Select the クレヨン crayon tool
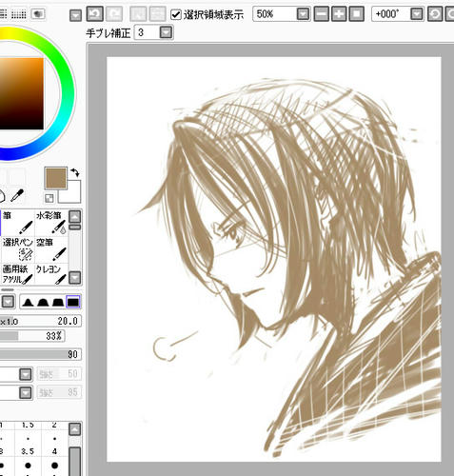This screenshot has height=476, width=454. tap(51, 274)
